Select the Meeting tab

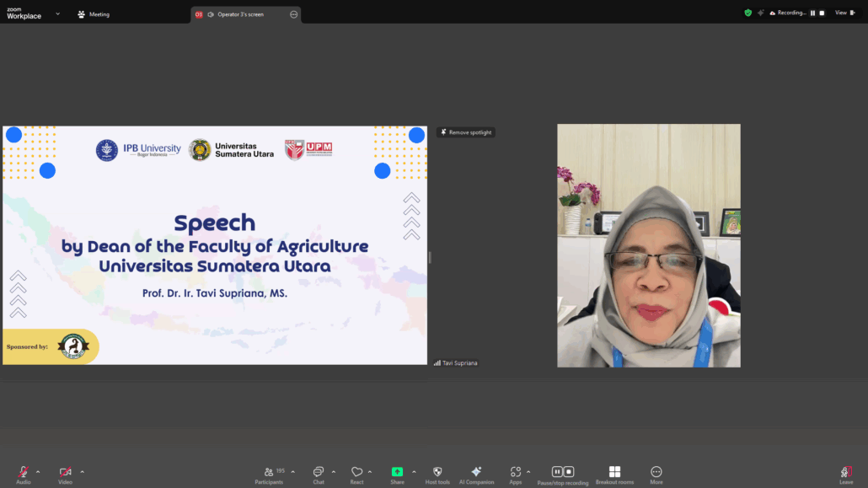[94, 14]
